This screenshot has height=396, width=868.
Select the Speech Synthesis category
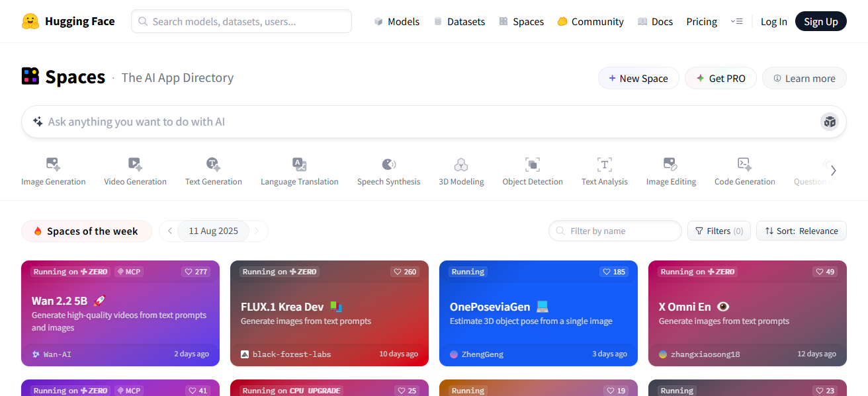click(389, 172)
